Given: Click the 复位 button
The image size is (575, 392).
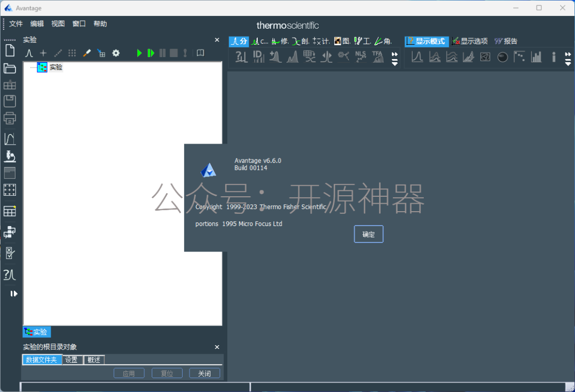Looking at the screenshot, I should click(x=167, y=373).
